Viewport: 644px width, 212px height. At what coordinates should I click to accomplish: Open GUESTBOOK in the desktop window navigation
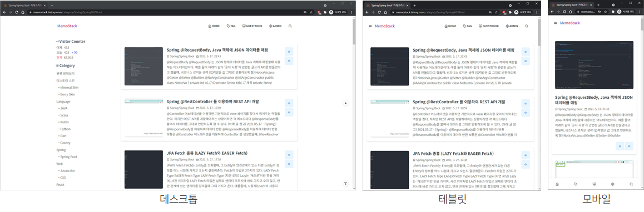[252, 26]
